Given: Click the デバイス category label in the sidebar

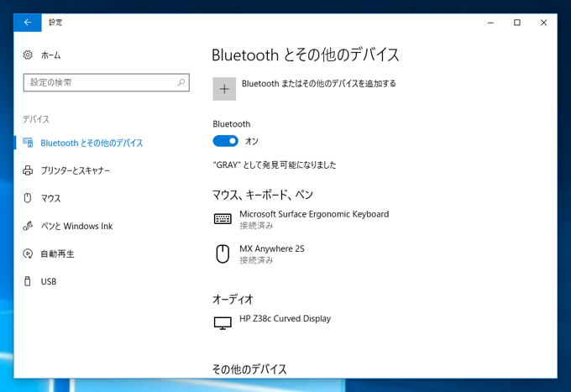Looking at the screenshot, I should 36,119.
